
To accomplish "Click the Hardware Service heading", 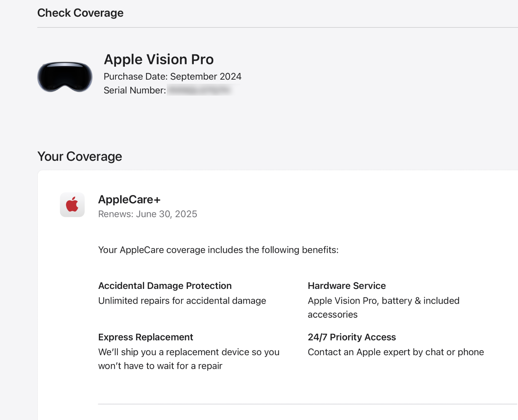I will tap(347, 286).
